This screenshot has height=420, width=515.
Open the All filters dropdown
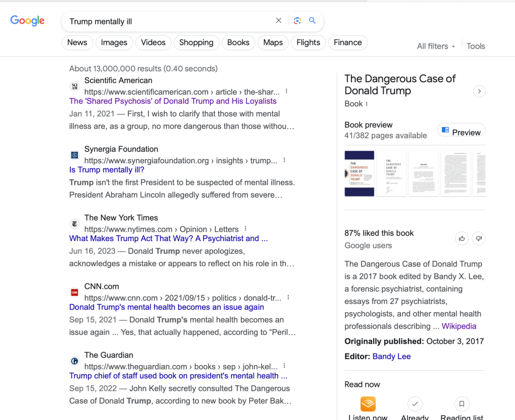point(436,46)
